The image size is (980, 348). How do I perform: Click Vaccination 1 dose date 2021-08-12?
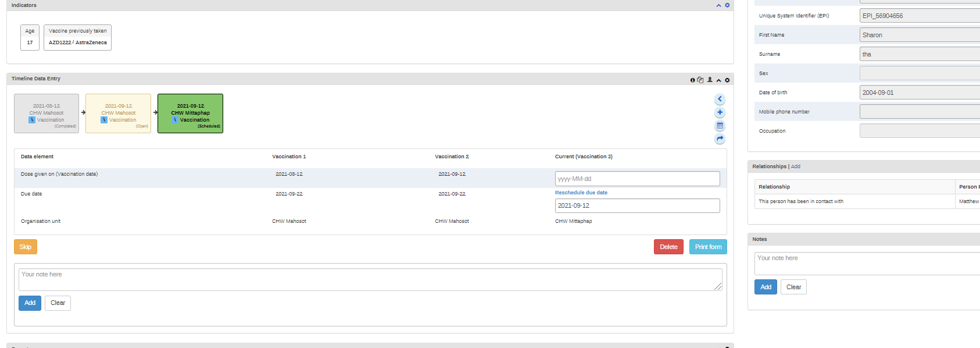point(289,174)
